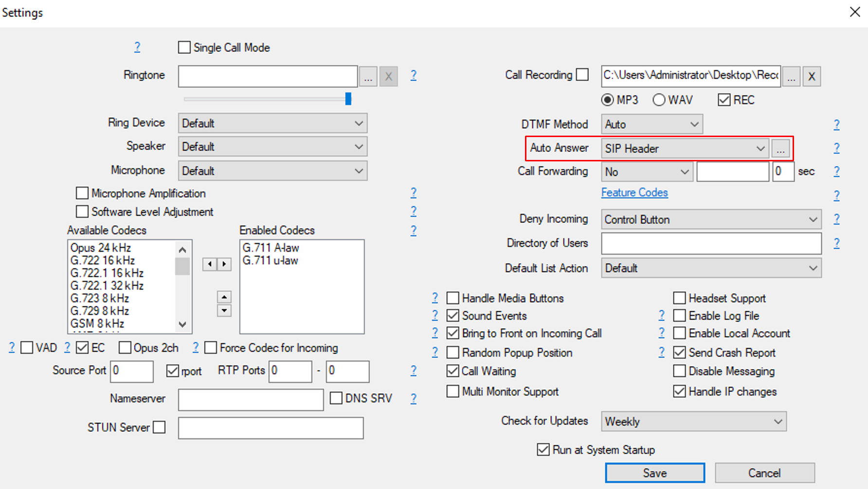The width and height of the screenshot is (868, 489).
Task: Click the call recording folder browse button
Action: [792, 77]
